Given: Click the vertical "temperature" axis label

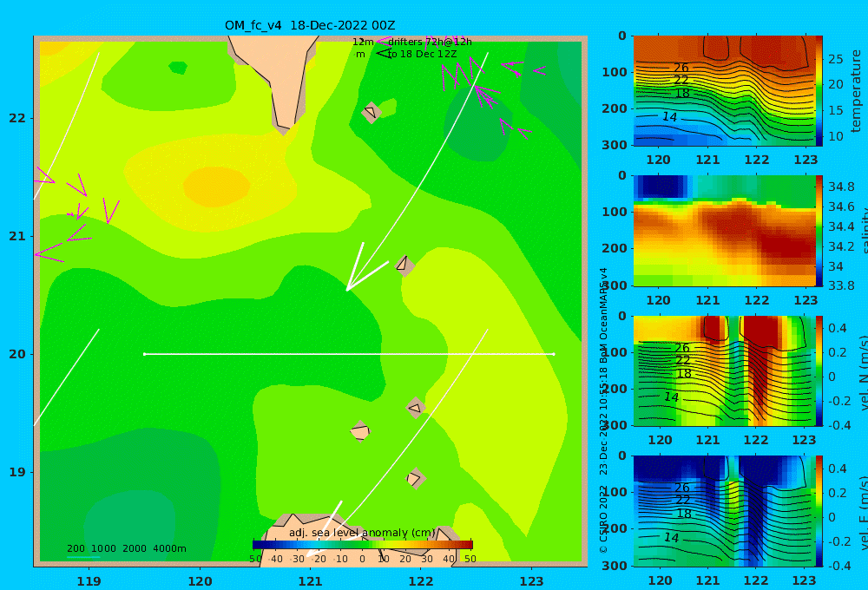Looking at the screenshot, I should click(856, 91).
